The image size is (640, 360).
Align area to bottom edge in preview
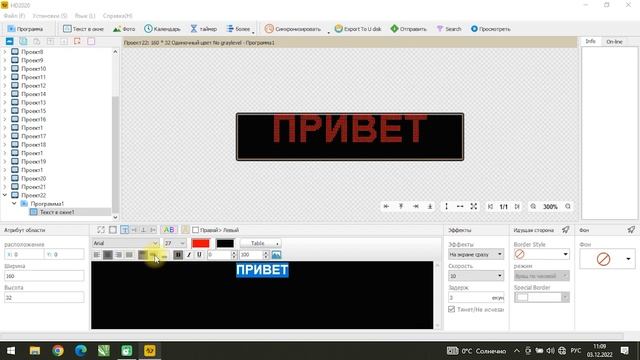[x=430, y=207]
